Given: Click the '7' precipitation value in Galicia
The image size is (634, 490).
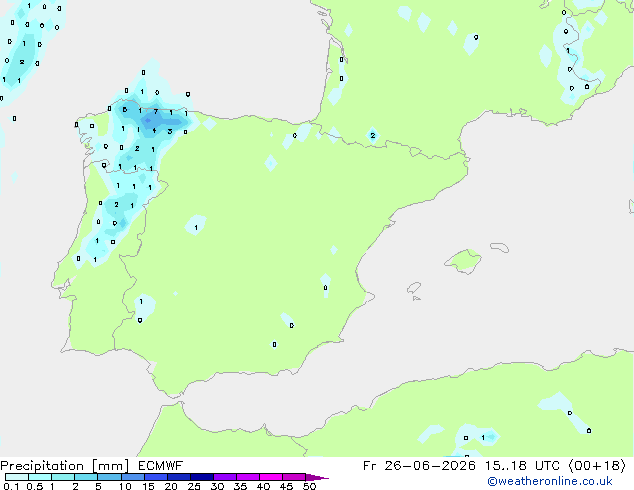Looking at the screenshot, I should pyautogui.click(x=156, y=112).
